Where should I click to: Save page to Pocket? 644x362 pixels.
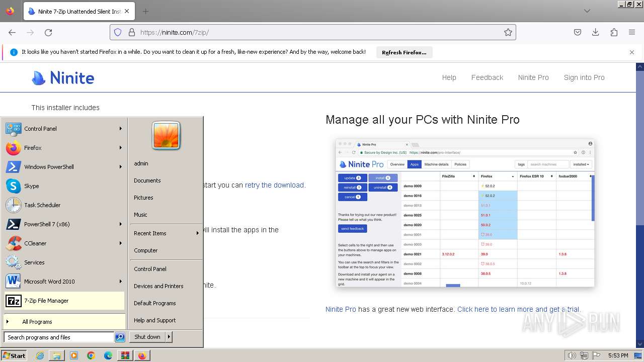pyautogui.click(x=578, y=32)
